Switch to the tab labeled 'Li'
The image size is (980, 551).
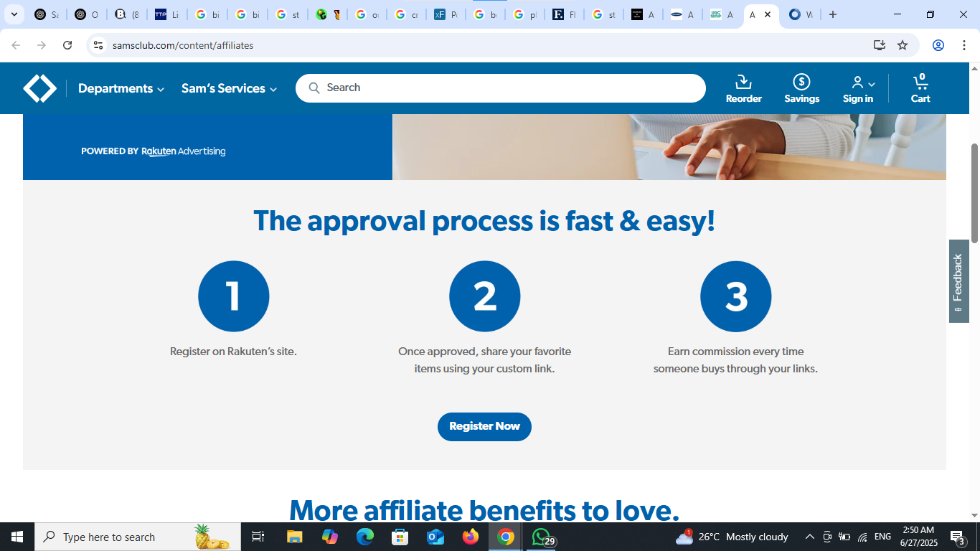click(167, 14)
